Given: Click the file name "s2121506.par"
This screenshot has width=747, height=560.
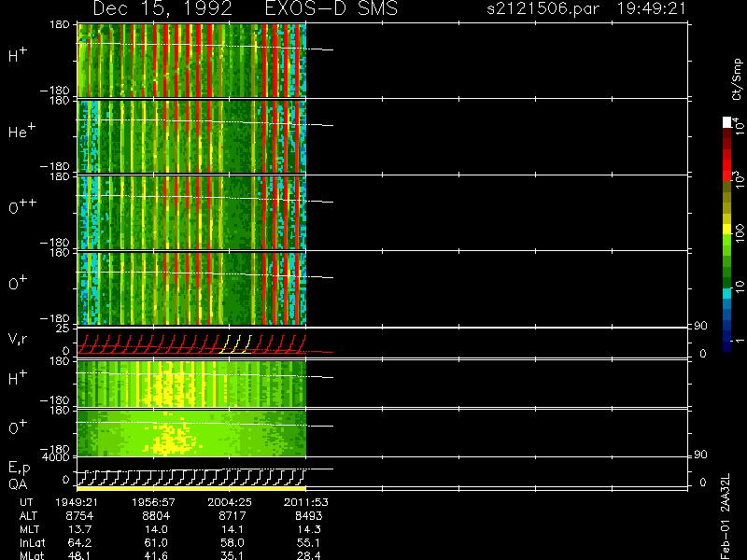Looking at the screenshot, I should pos(543,8).
